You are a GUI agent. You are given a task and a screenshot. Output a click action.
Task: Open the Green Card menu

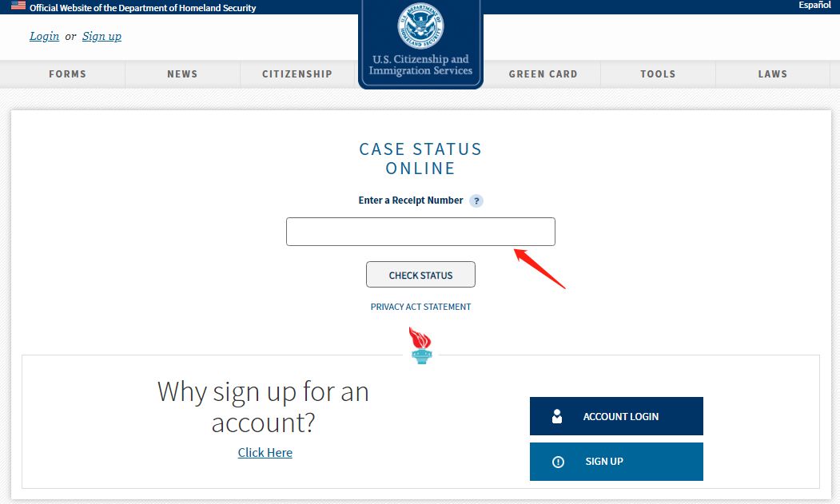coord(543,74)
